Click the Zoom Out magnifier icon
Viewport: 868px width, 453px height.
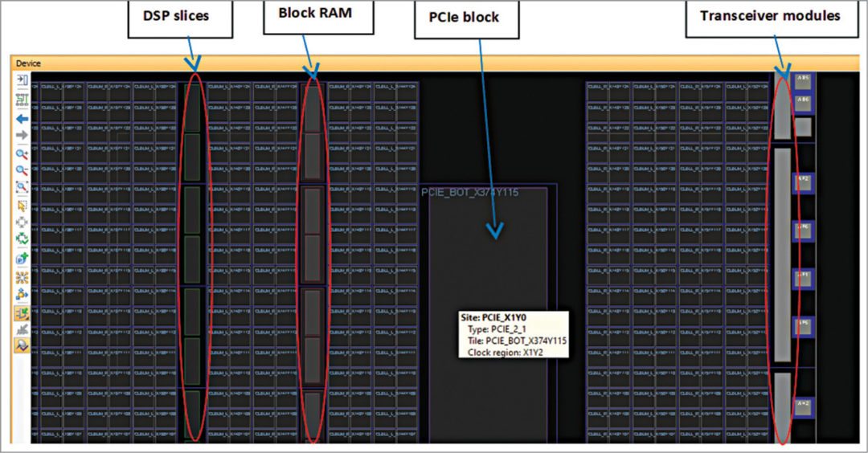(22, 169)
